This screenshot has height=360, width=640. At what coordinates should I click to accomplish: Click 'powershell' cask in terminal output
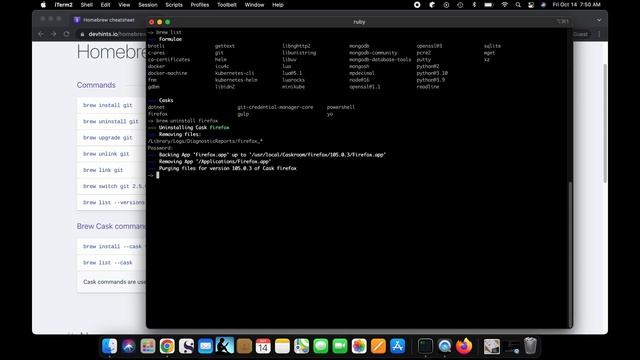[x=341, y=107]
